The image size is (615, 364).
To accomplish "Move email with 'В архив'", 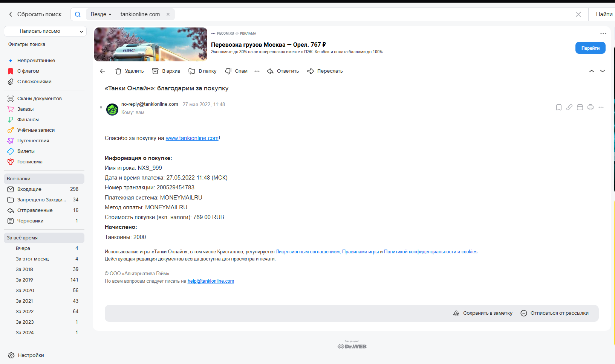I will coord(166,71).
